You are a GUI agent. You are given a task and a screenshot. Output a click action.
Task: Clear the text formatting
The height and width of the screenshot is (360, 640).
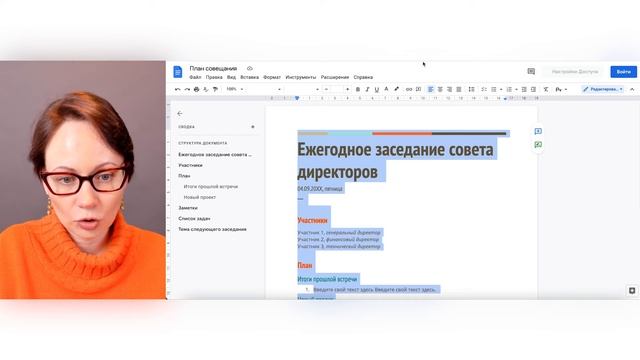546,89
